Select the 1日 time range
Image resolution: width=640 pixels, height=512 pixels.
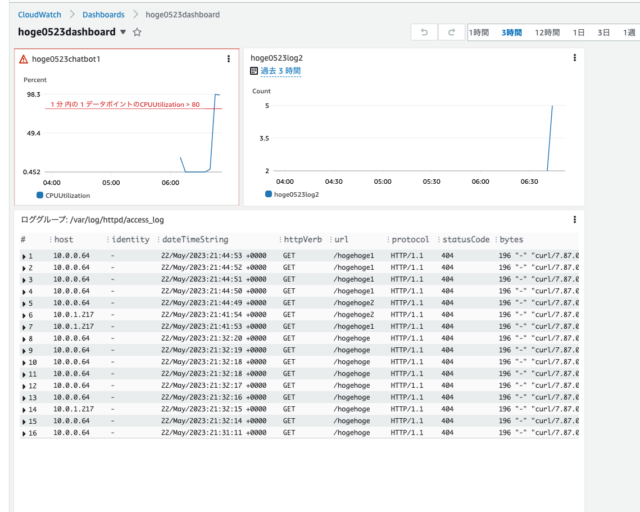click(578, 33)
